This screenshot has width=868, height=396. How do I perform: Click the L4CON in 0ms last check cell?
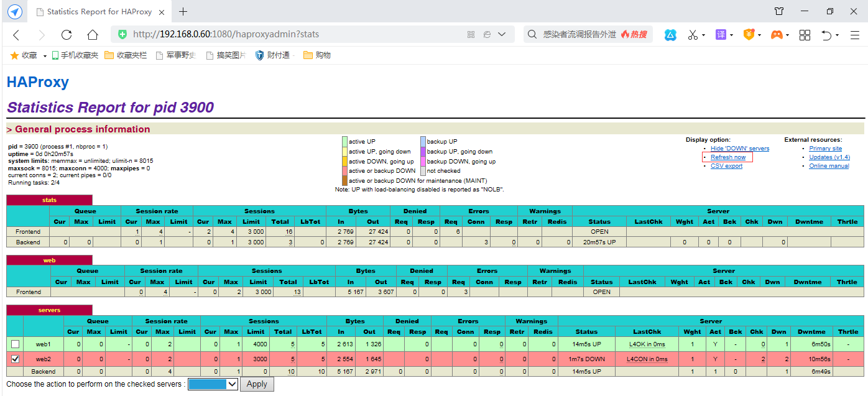(x=647, y=359)
